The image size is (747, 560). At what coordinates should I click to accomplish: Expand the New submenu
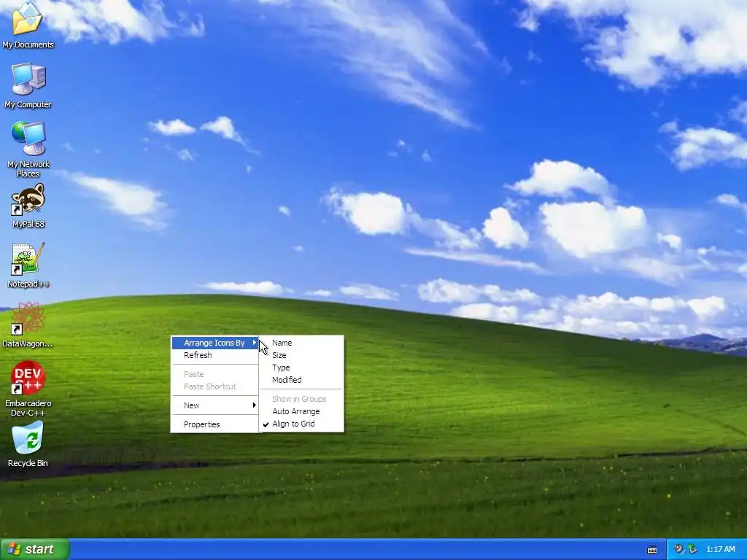click(x=215, y=405)
